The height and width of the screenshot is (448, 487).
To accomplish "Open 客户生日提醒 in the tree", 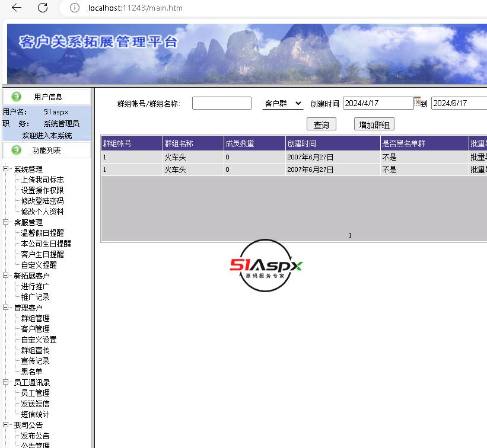I will 42,254.
